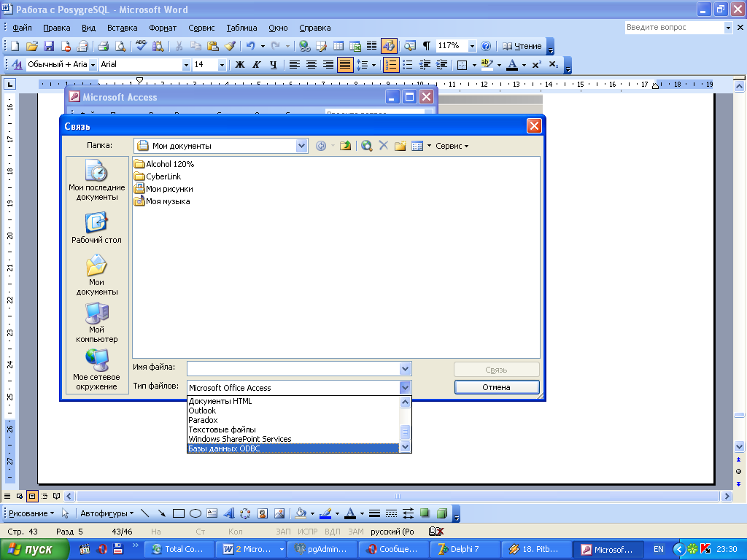Toggle show paragraph marks (¶)
The width and height of the screenshot is (747, 560).
(x=426, y=46)
